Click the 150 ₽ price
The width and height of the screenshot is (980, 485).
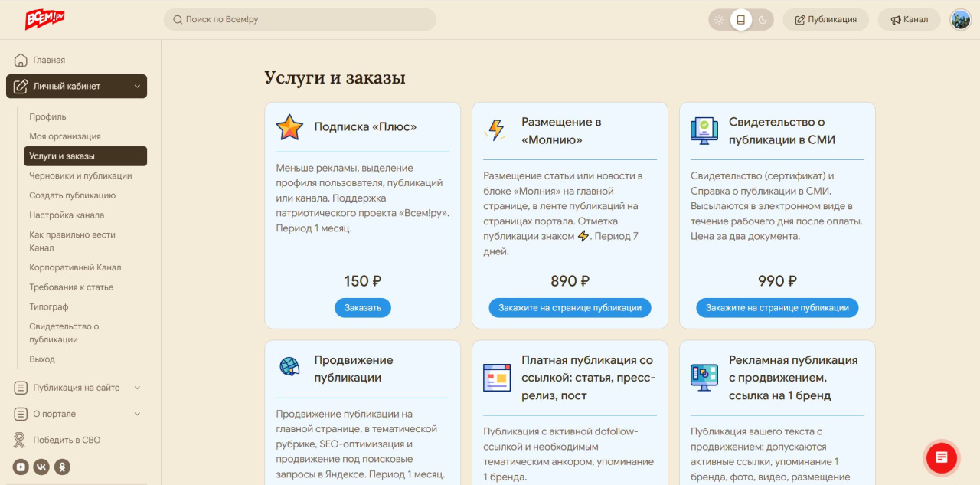tap(363, 281)
